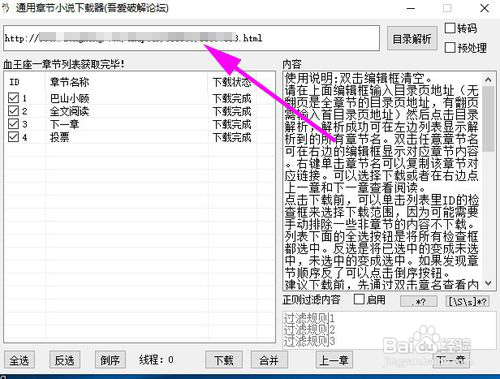Click 下载完成 status of row 4
Screen dimensions: 500x379
(232, 137)
